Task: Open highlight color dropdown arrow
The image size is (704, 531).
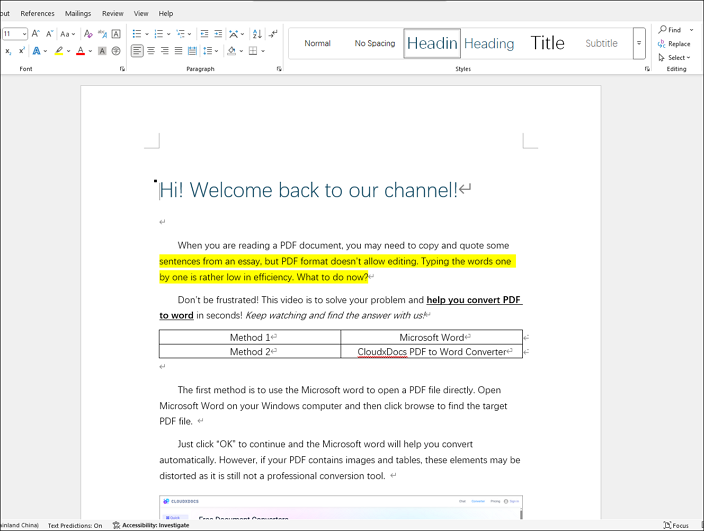Action: click(x=69, y=51)
